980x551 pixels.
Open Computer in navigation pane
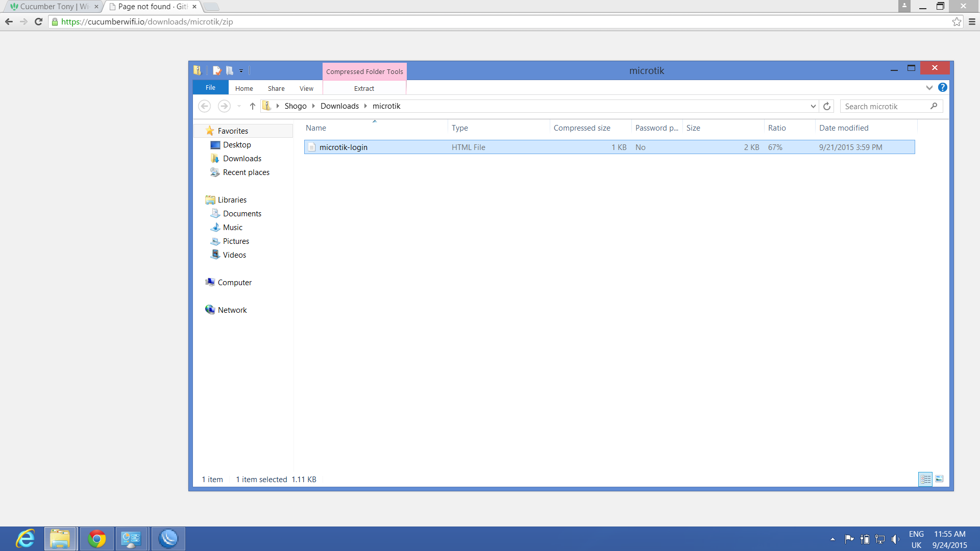234,283
